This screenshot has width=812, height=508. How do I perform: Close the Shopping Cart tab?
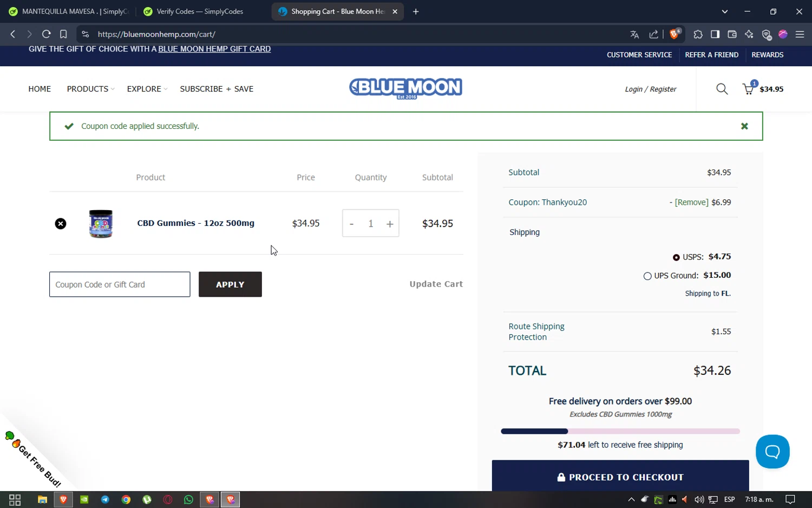(x=395, y=11)
